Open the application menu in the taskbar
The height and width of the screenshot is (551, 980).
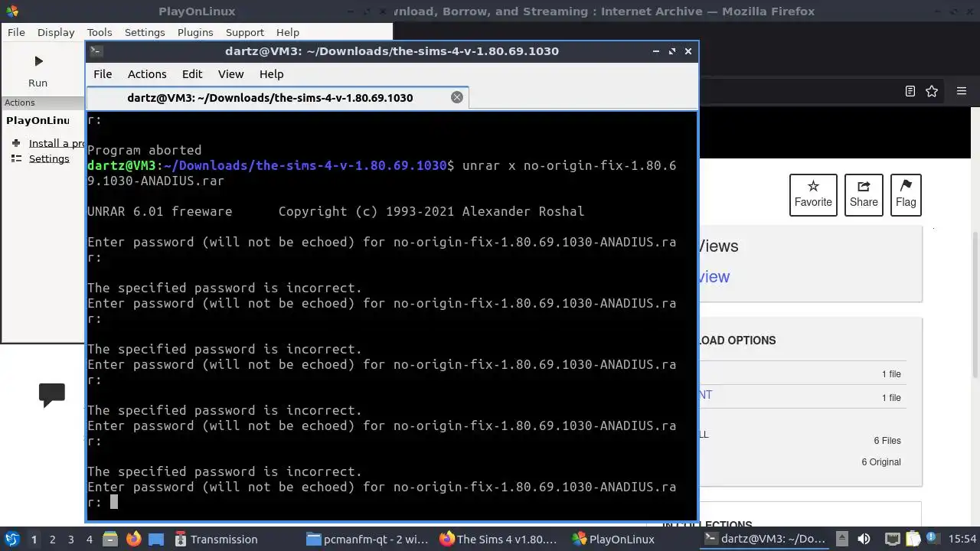11,540
